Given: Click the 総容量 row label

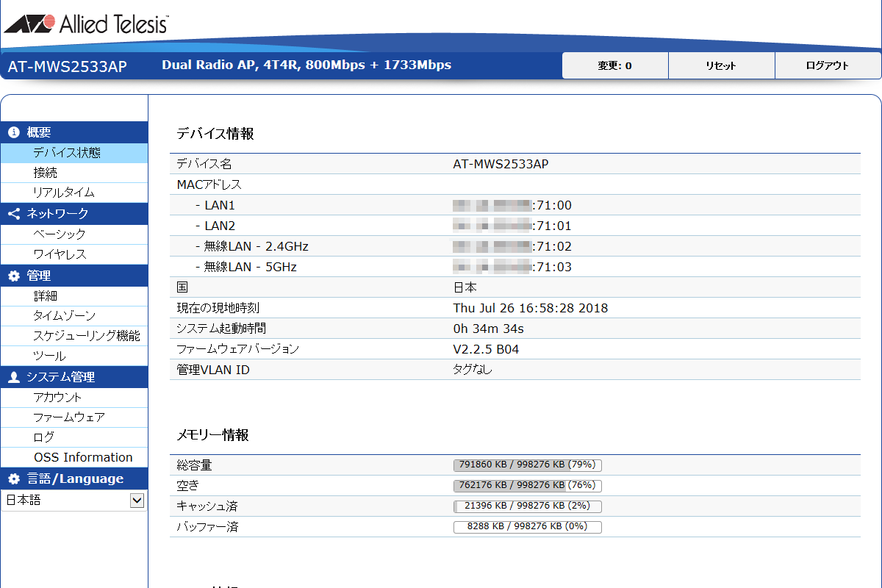Looking at the screenshot, I should (194, 465).
